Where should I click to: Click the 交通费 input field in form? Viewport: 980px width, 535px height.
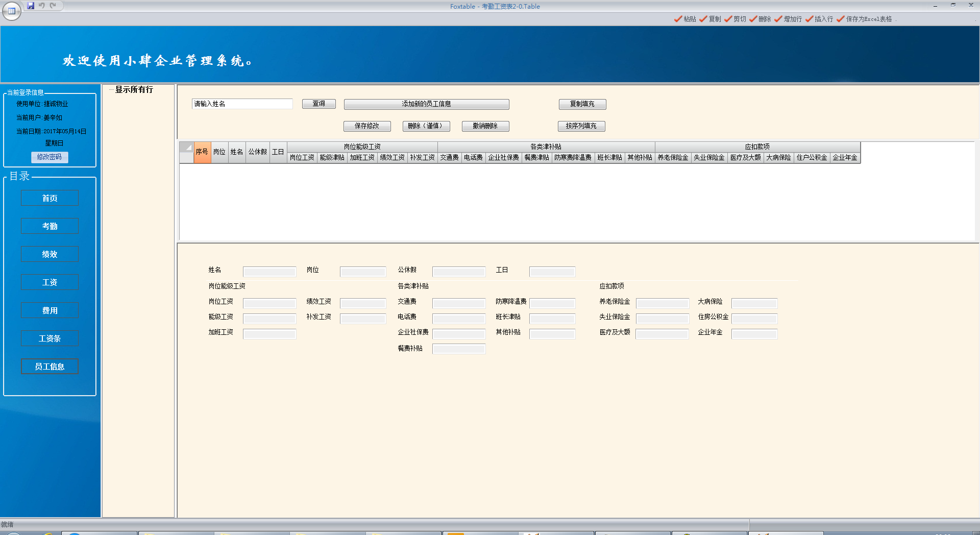(459, 303)
